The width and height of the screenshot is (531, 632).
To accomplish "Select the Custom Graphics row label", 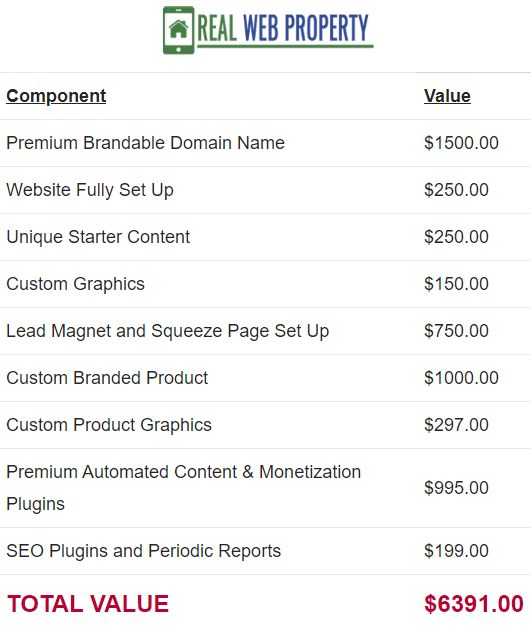I will pos(75,284).
